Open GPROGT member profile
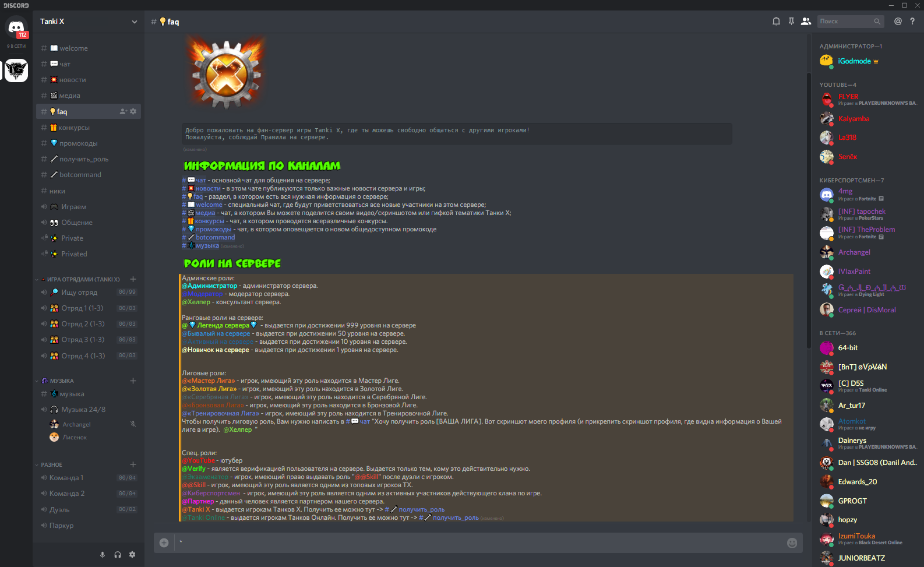Screen dimensions: 924x567 pyautogui.click(x=867, y=501)
